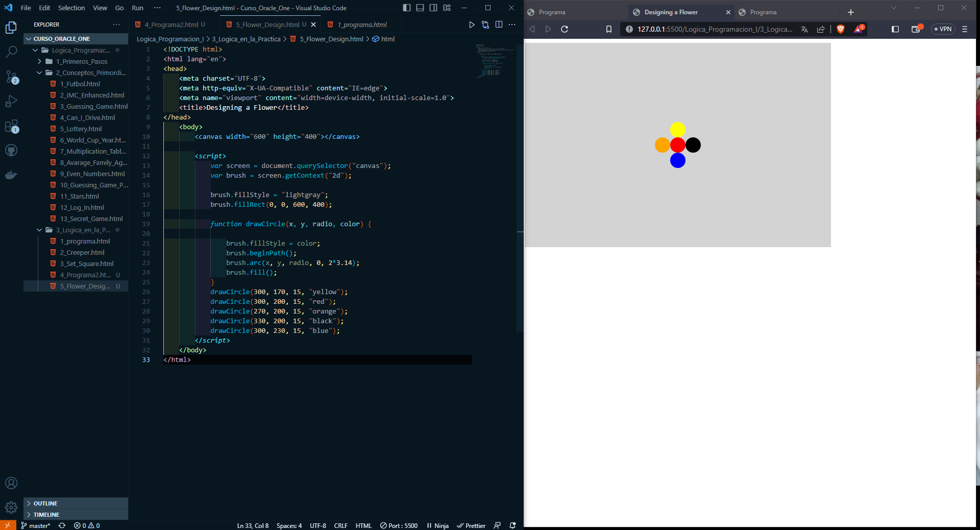
Task: Click the bookmark icon in the Brave toolbar
Action: tap(609, 29)
